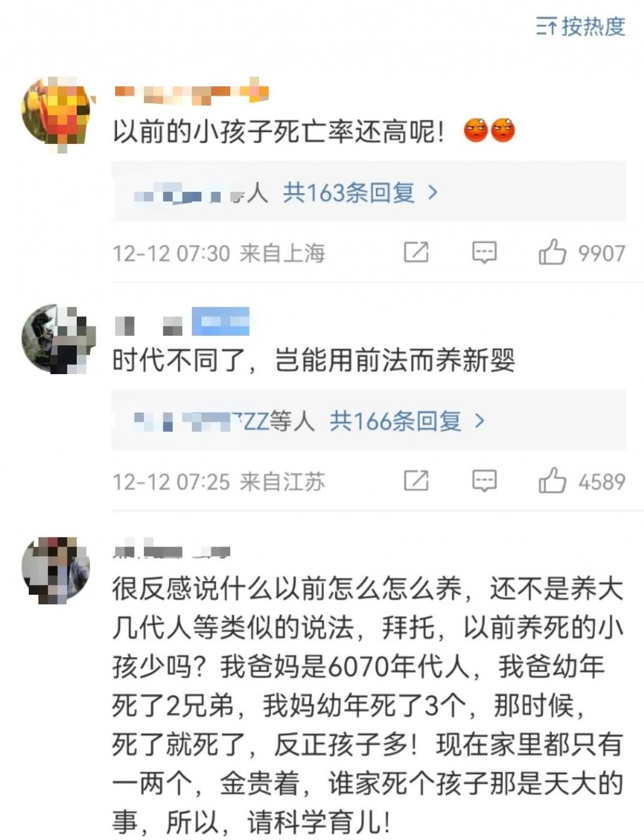
Task: Tap the reply icon on the Shanghai comment
Action: [484, 253]
